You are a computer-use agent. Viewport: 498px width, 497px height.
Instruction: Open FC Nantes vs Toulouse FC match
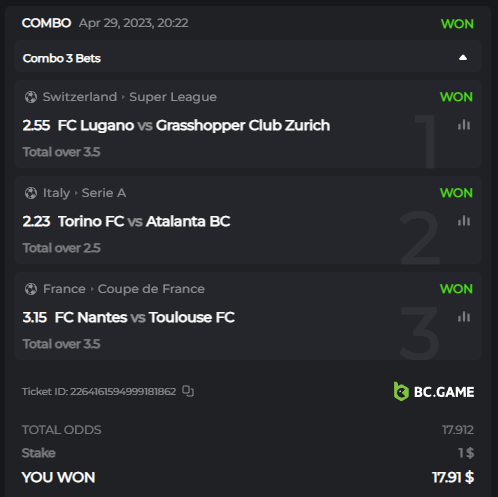click(145, 317)
